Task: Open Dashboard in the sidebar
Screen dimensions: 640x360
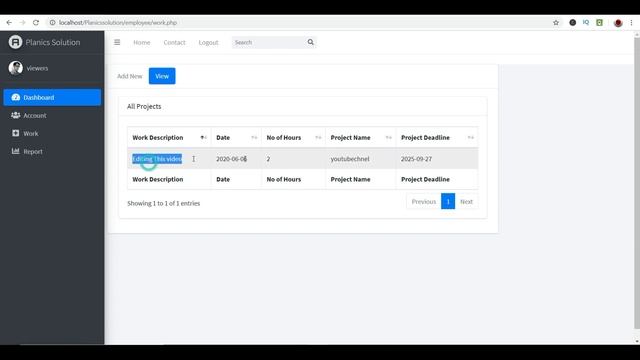Action: click(x=52, y=98)
